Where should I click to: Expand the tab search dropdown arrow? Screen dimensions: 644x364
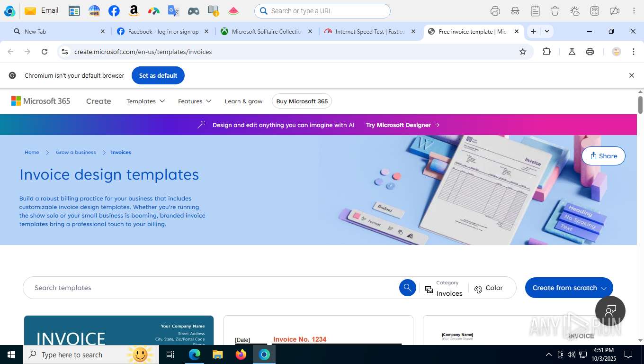point(547,31)
